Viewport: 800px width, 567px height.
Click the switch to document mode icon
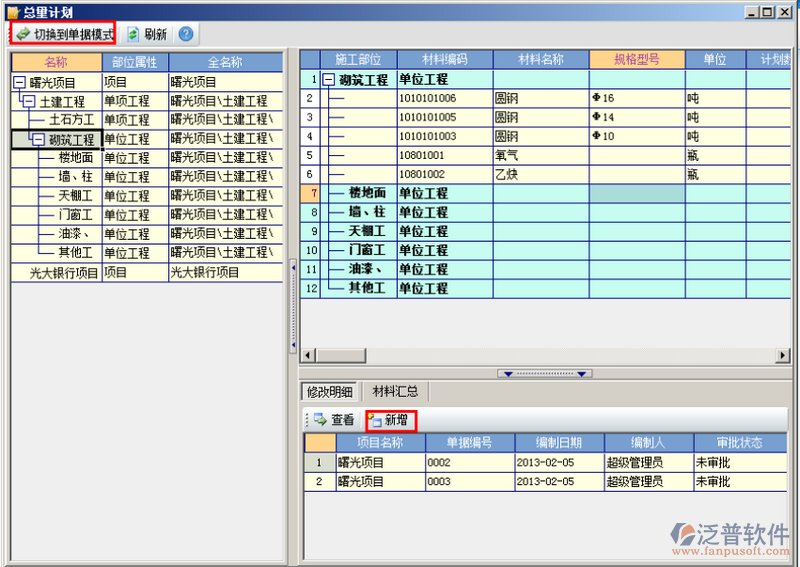pyautogui.click(x=22, y=34)
